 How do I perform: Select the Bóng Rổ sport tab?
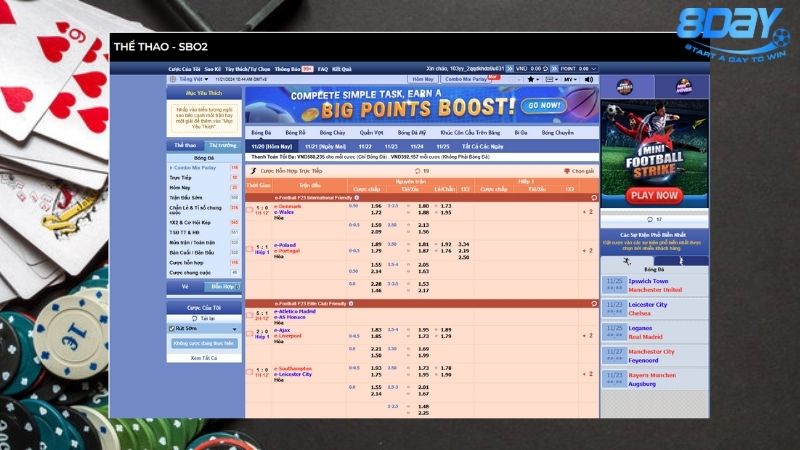click(x=295, y=133)
